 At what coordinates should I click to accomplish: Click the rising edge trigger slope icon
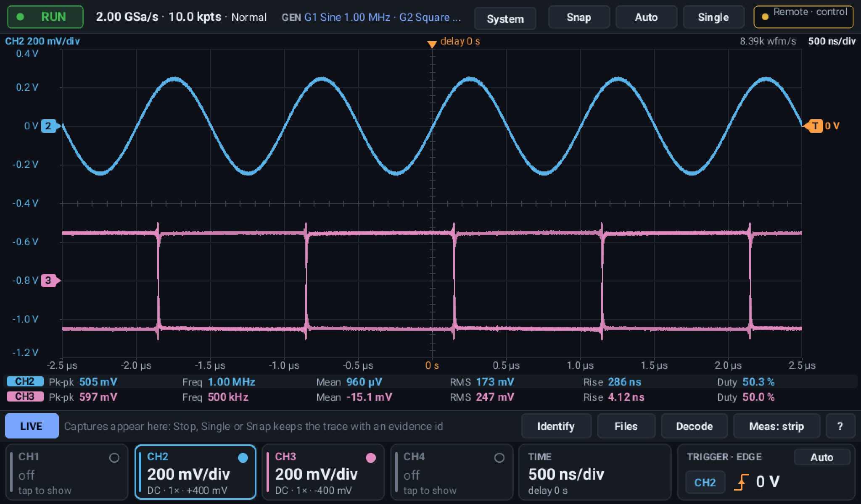coord(742,482)
